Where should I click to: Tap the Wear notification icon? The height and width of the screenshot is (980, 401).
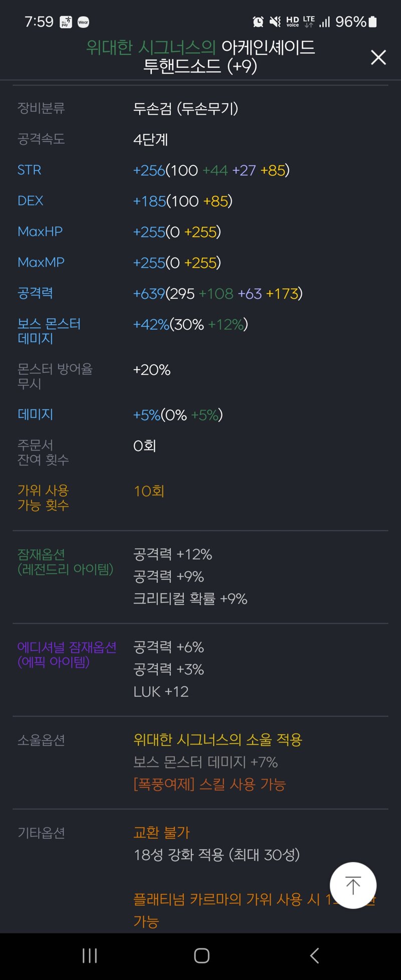click(83, 22)
